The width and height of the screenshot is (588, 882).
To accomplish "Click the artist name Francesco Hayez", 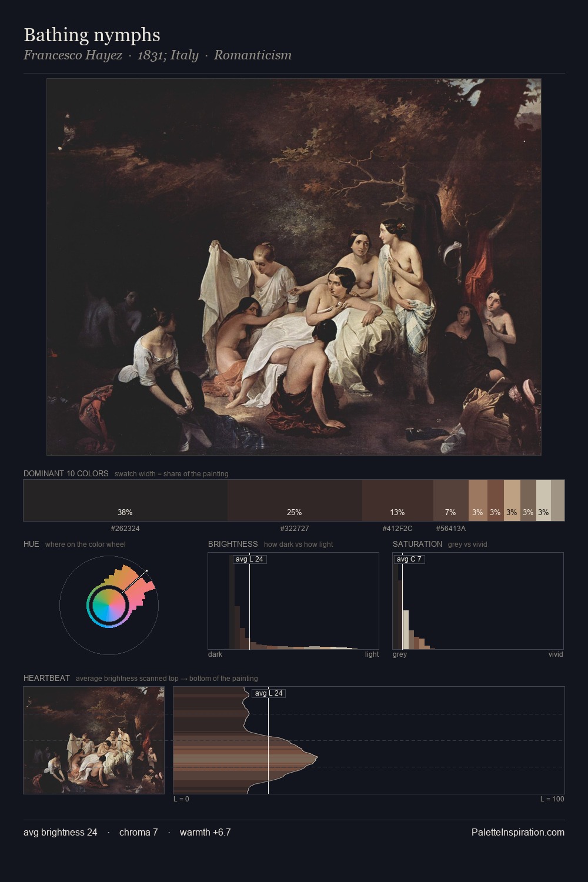I will click(73, 55).
